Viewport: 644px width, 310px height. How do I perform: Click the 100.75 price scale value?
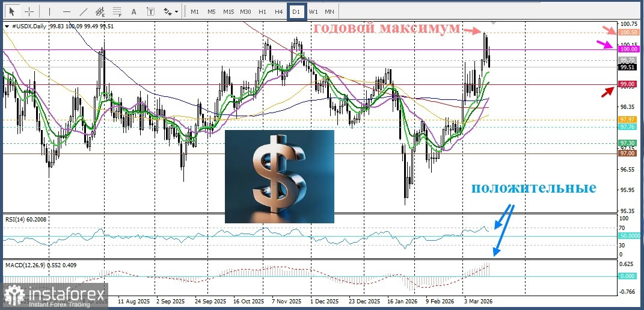629,24
